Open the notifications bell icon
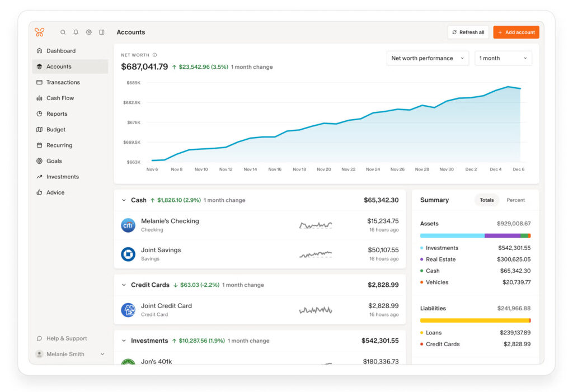The width and height of the screenshot is (573, 392). [x=76, y=32]
